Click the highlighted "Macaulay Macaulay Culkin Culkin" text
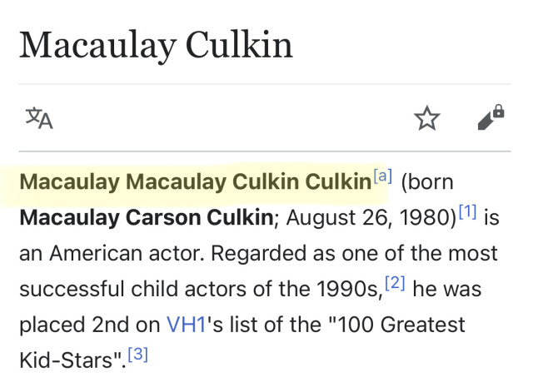The image size is (533, 392). (194, 181)
